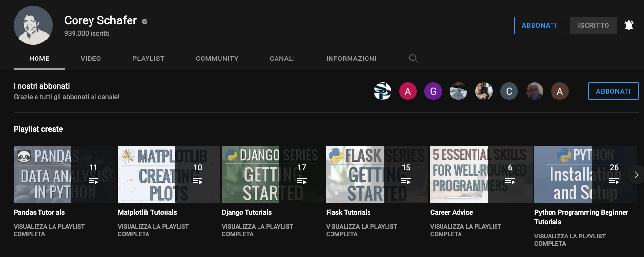Screen dimensions: 644x257
Task: Click ABBONATI button in subscribers section
Action: pos(613,91)
